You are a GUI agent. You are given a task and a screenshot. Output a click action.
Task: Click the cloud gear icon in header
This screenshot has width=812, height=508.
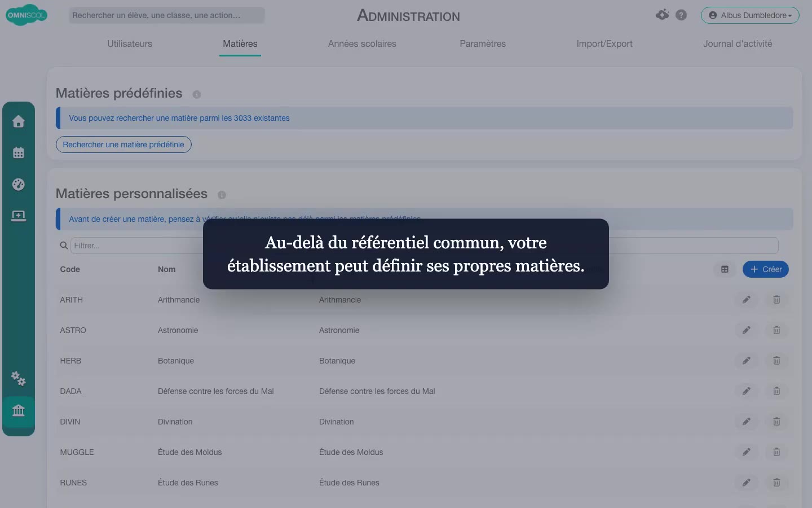pyautogui.click(x=662, y=15)
